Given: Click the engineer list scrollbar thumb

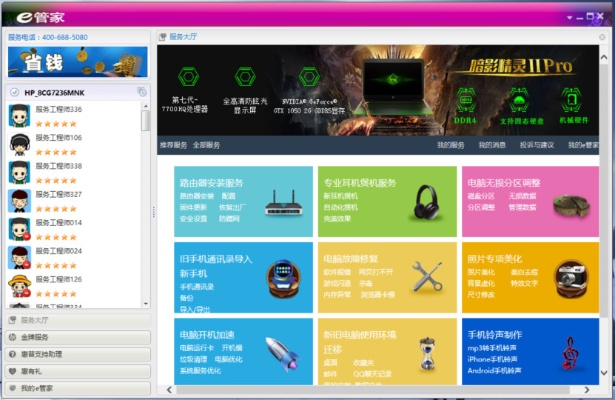Looking at the screenshot, I should pyautogui.click(x=146, y=120).
